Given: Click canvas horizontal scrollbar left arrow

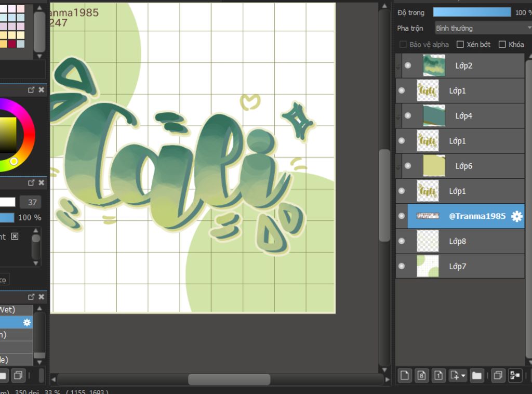Looking at the screenshot, I should (x=54, y=379).
